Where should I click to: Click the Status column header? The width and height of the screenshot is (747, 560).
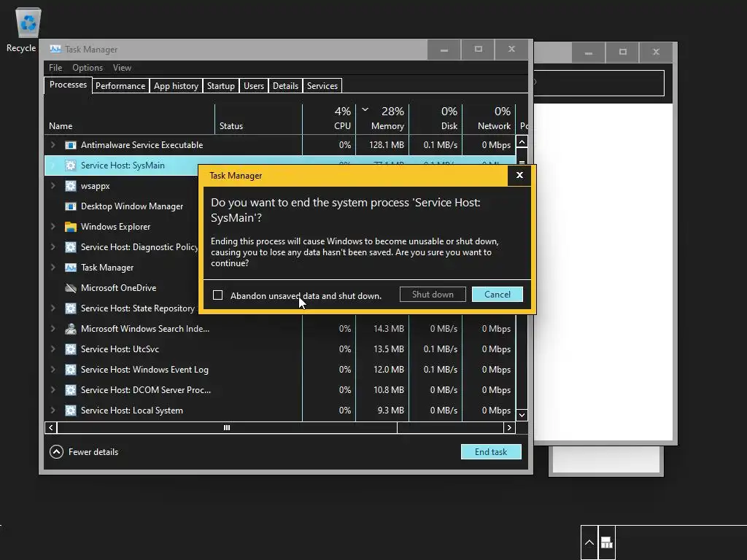tap(259, 119)
